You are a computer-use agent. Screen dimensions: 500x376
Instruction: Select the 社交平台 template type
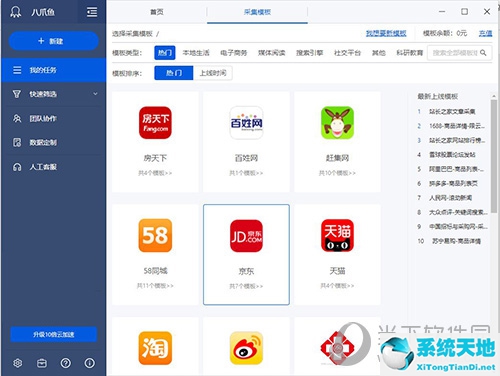tap(347, 53)
